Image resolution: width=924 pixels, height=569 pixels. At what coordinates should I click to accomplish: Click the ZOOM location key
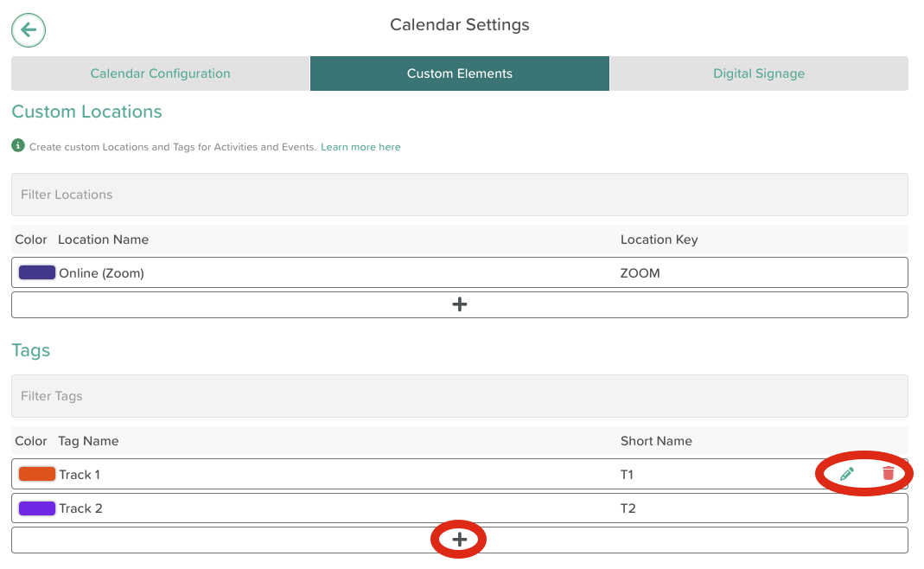pyautogui.click(x=640, y=272)
